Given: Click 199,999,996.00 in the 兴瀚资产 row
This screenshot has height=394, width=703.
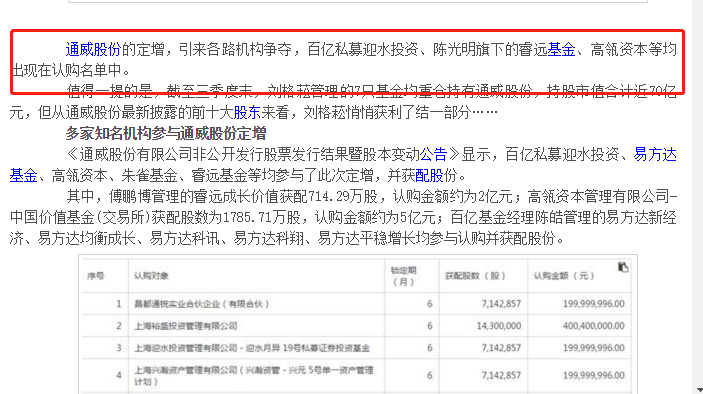Looking at the screenshot, I should (594, 376).
